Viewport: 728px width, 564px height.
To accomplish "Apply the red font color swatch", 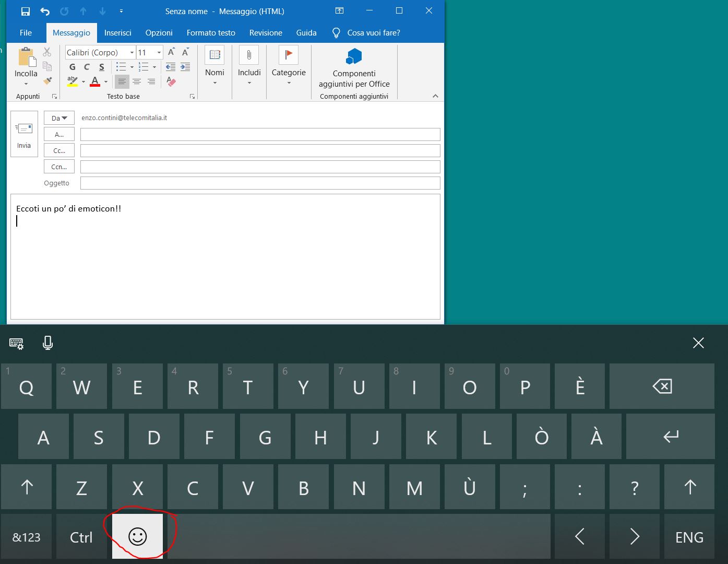I will 95,81.
